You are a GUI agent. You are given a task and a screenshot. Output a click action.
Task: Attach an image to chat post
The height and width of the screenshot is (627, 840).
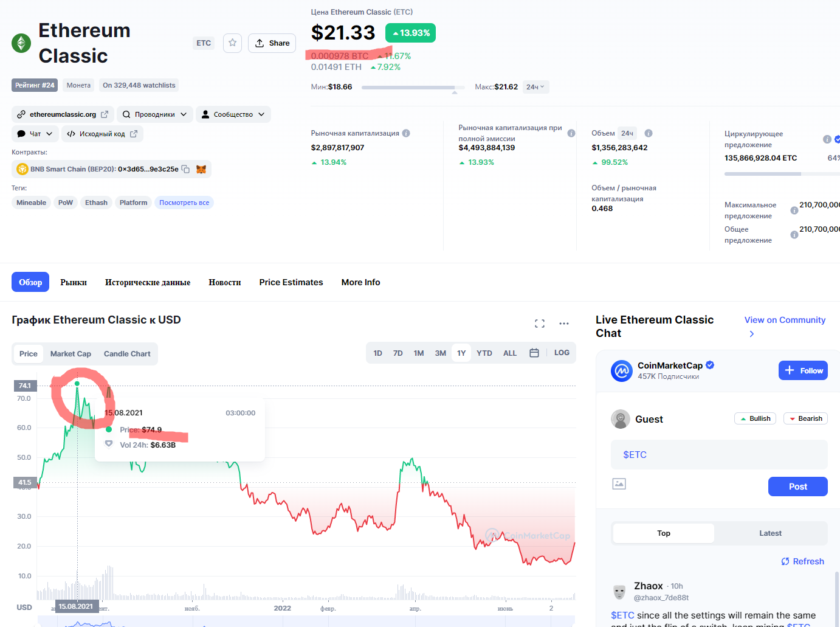pyautogui.click(x=619, y=484)
